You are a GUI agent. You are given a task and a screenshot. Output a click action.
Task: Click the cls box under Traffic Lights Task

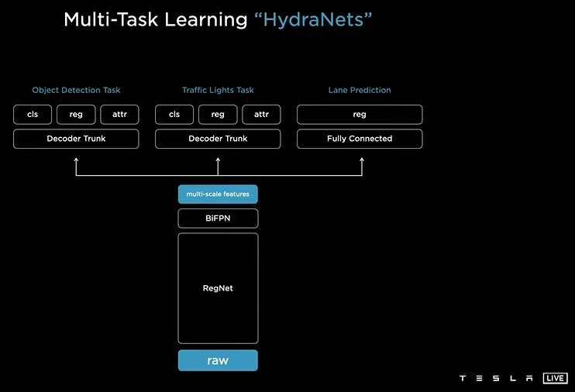point(174,115)
